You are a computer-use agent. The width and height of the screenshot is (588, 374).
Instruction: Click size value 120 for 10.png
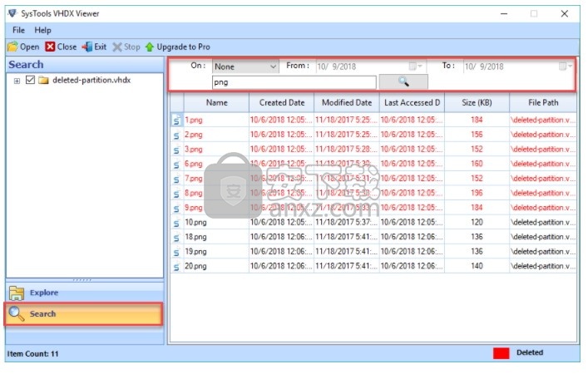477,222
